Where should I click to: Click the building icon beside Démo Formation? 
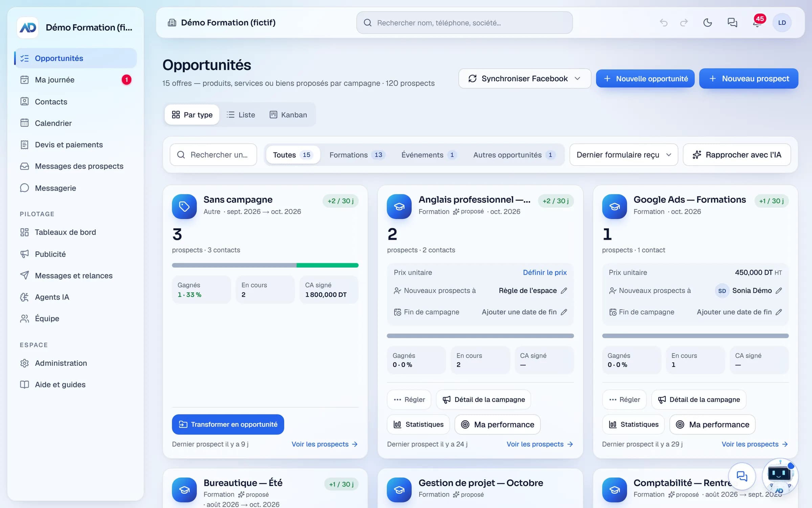coord(172,23)
